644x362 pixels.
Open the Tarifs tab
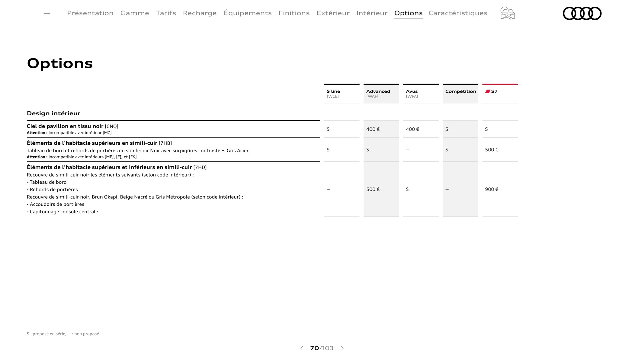(x=166, y=13)
